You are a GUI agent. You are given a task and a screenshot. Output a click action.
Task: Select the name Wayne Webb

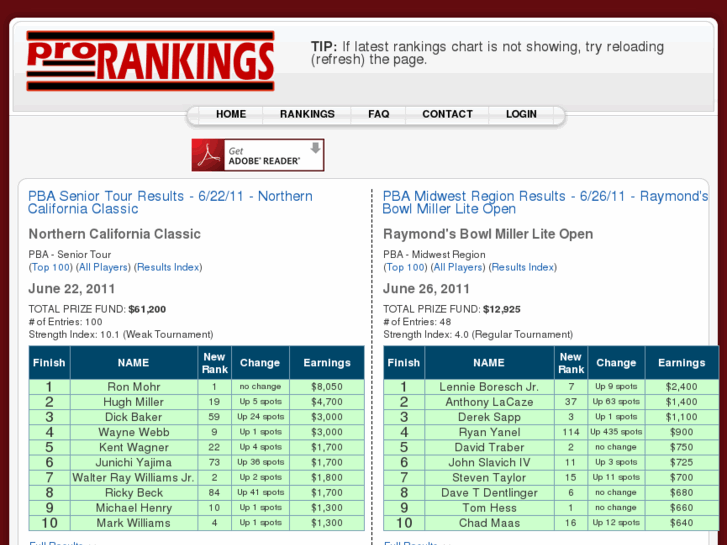coord(134,432)
